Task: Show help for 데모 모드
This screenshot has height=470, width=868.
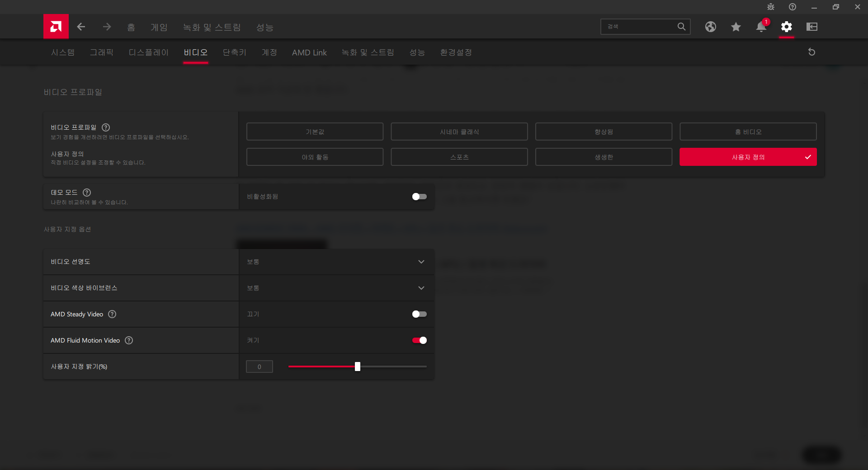Action: (87, 193)
